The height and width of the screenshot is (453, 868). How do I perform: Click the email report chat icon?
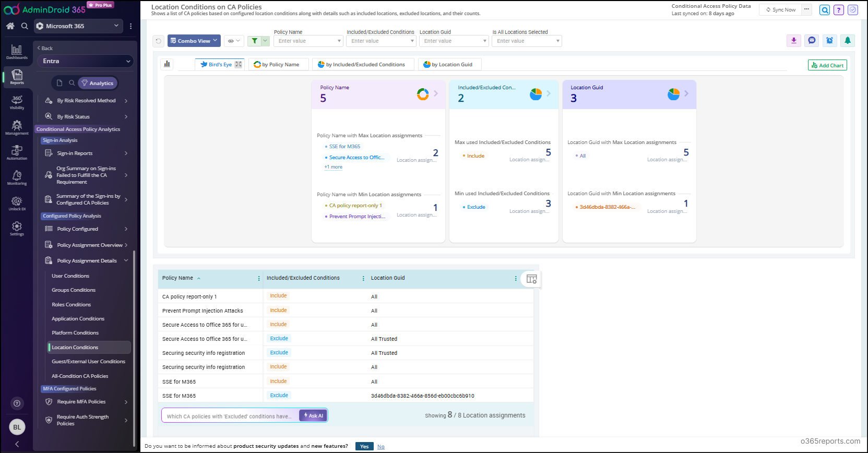[812, 41]
